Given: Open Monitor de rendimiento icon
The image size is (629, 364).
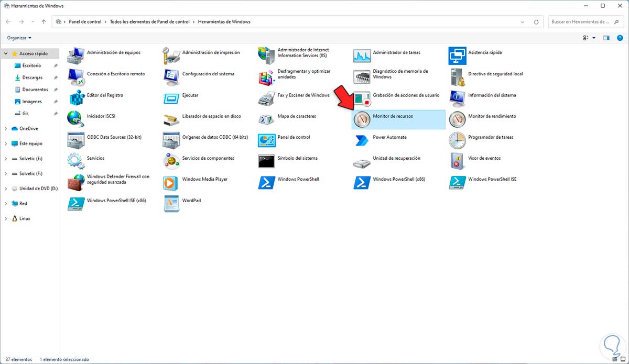Looking at the screenshot, I should [x=458, y=119].
